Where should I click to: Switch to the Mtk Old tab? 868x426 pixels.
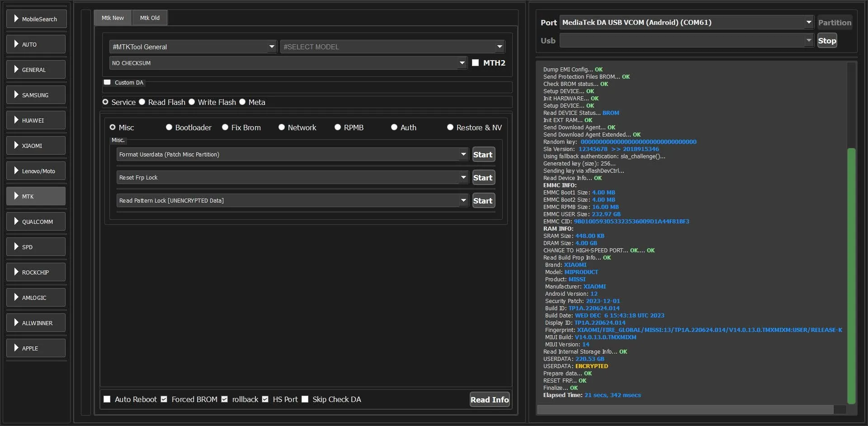(150, 18)
